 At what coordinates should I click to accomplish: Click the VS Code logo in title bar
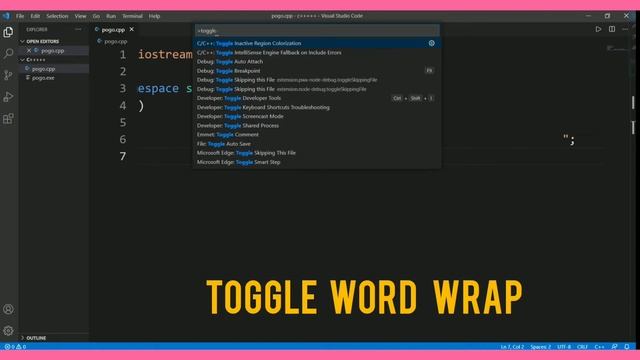click(6, 16)
